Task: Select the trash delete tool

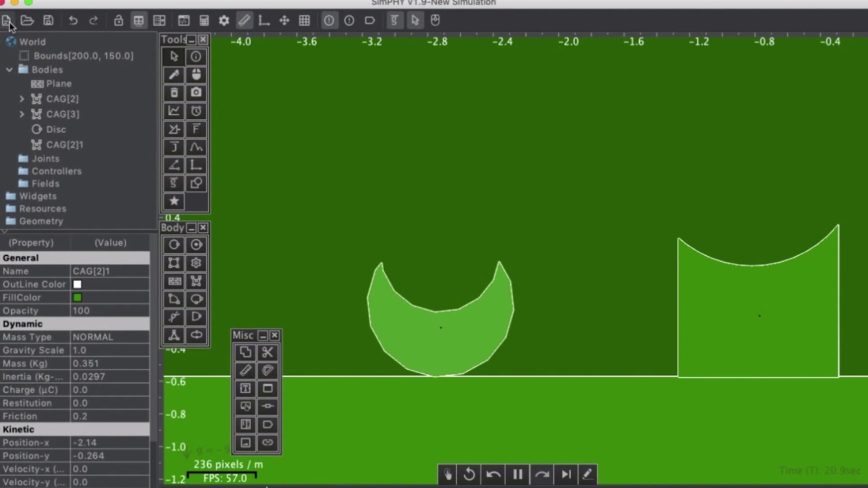Action: coord(174,93)
